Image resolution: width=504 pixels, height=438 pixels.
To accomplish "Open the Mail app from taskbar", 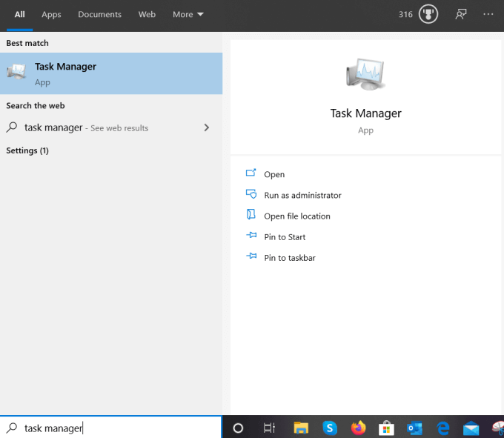I will [x=471, y=428].
